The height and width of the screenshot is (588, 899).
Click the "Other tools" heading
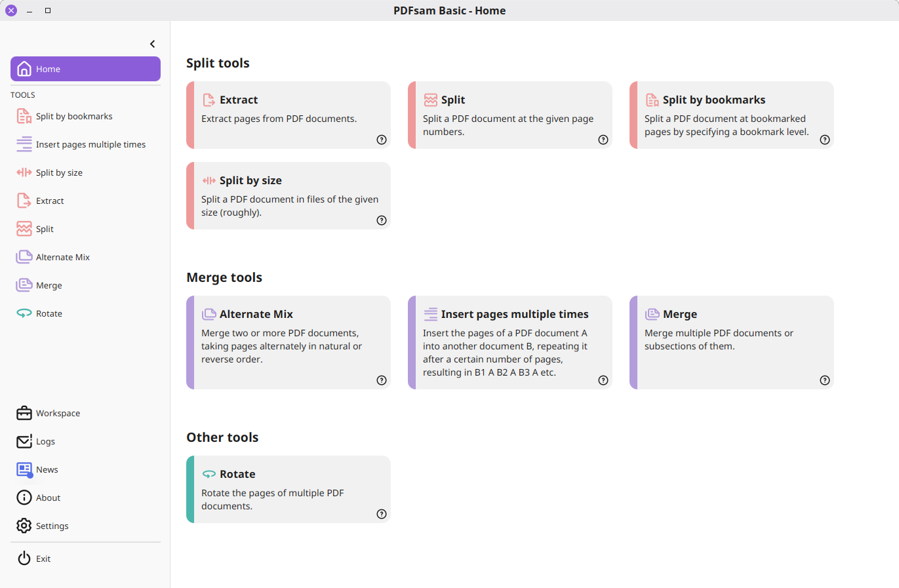222,437
